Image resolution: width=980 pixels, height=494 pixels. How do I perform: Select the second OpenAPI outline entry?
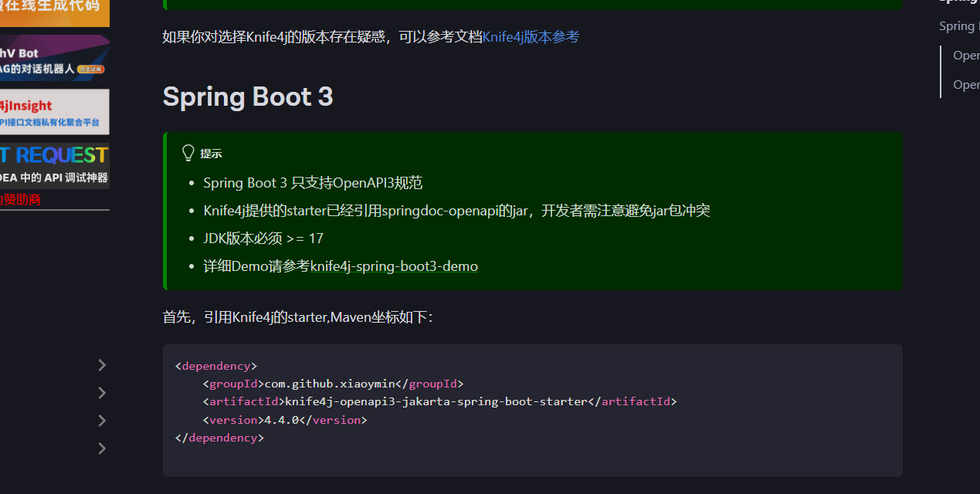click(965, 84)
